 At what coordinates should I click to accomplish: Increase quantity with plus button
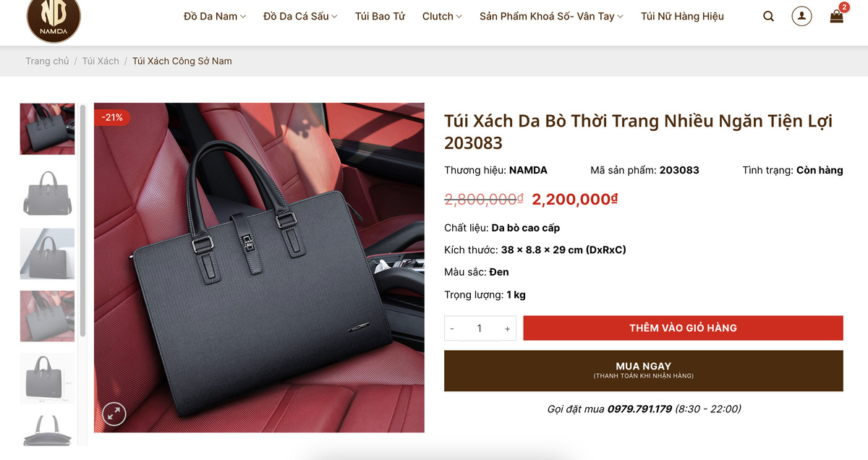(507, 328)
